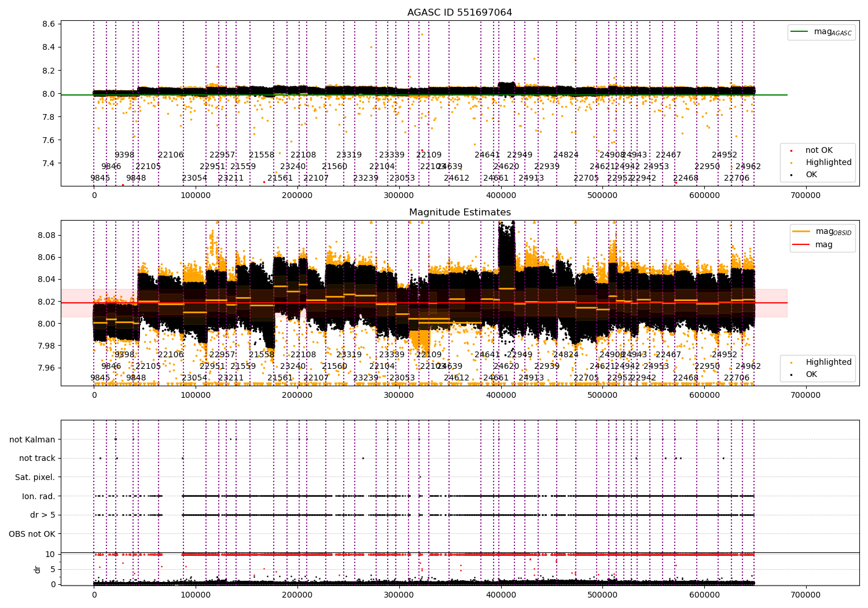Click the orange line sample beside mag OBSID
Viewport: 868px width, 608px height.
pyautogui.click(x=801, y=232)
